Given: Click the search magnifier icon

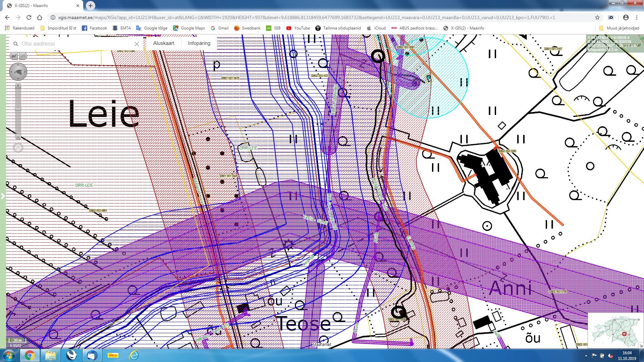Looking at the screenshot, I should [x=15, y=44].
